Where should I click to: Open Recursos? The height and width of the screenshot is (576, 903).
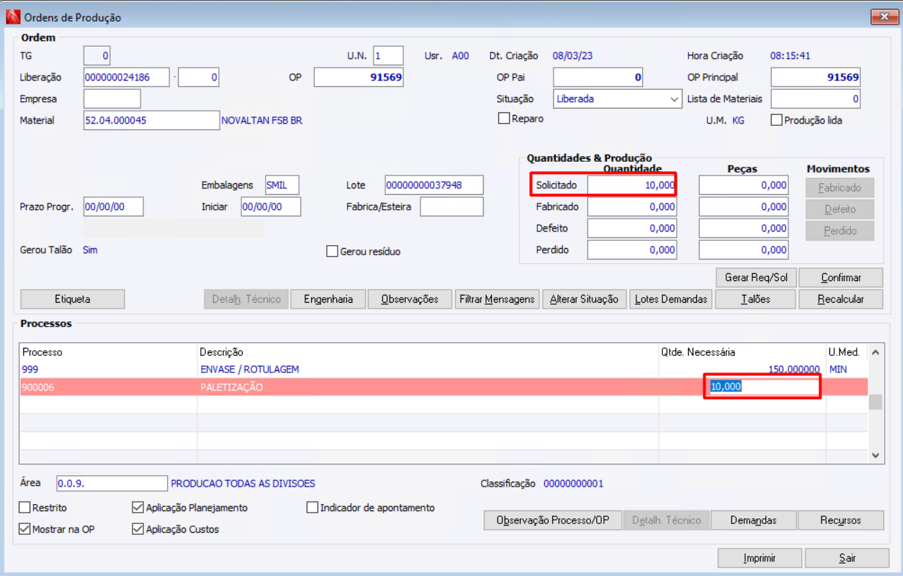[x=841, y=520]
